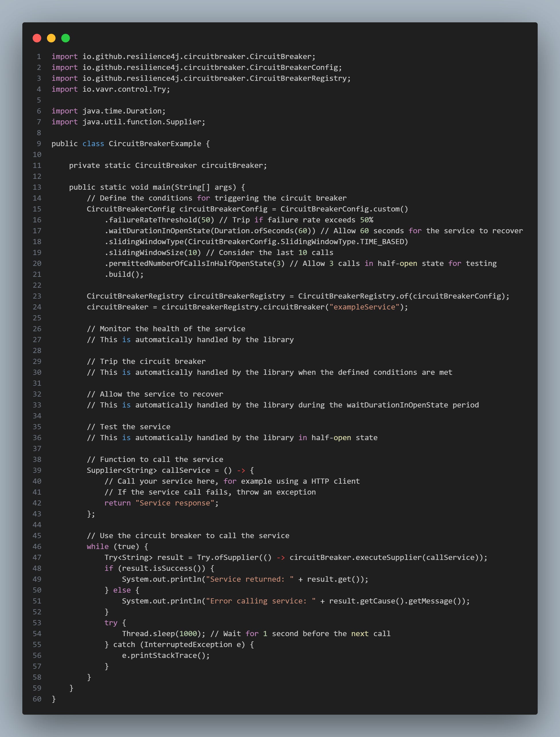Click the 'try' keyword on line 53
Screen dimensions: 560x737
[x=111, y=623]
